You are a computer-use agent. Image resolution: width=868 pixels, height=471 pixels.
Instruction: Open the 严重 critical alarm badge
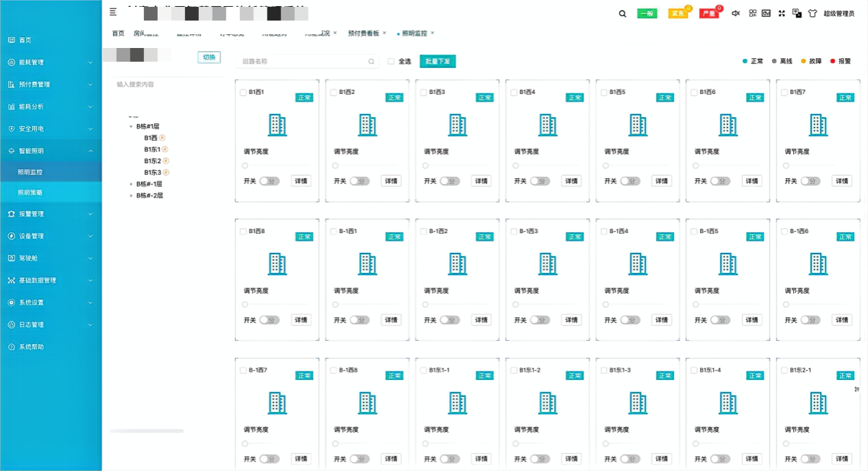click(x=710, y=12)
